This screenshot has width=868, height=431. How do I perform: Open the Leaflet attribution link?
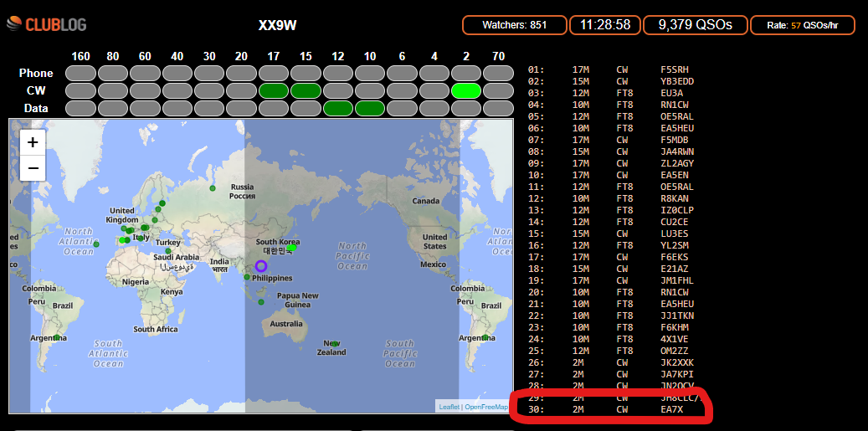pyautogui.click(x=449, y=407)
